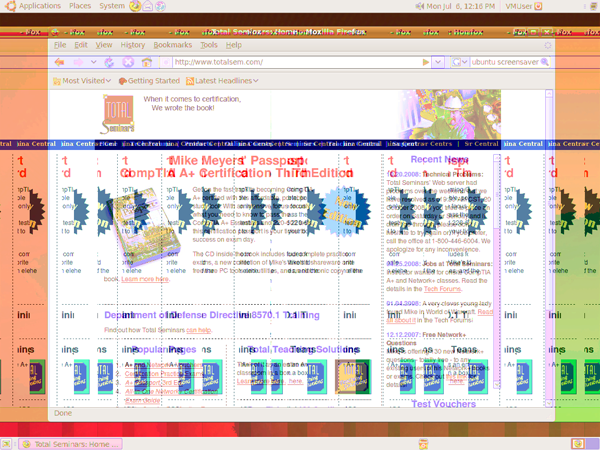Click the Done status bar text
600x450 pixels.
(x=63, y=413)
